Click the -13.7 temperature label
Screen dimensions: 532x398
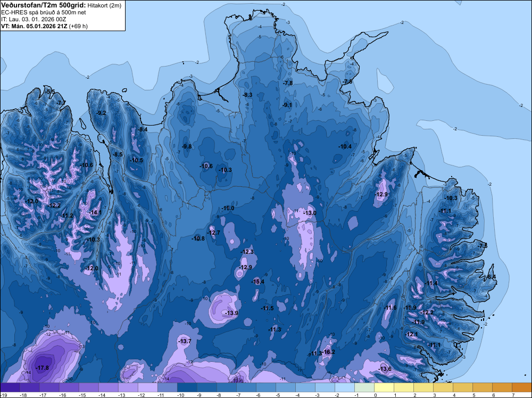(185, 341)
